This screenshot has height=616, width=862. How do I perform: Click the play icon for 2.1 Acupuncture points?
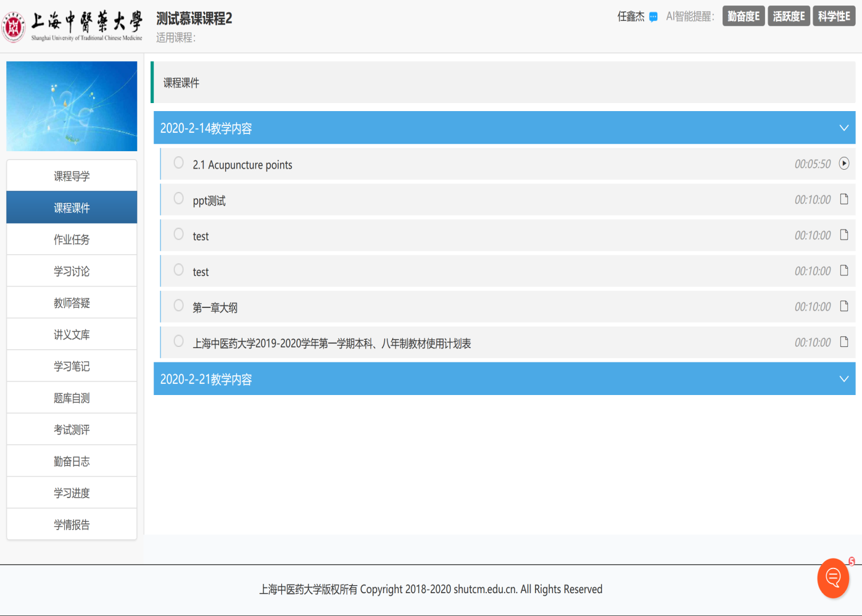(x=844, y=164)
